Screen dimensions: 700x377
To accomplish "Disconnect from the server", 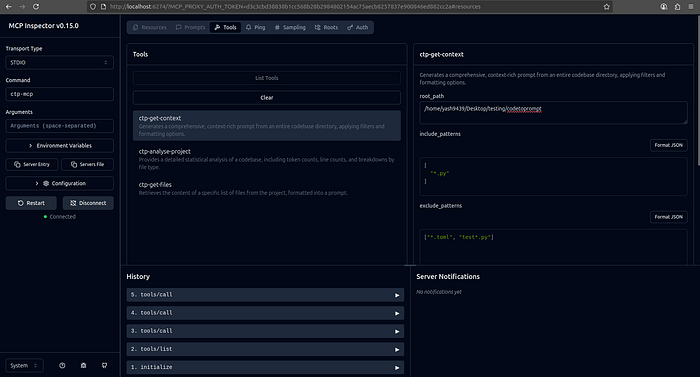I will pos(88,203).
